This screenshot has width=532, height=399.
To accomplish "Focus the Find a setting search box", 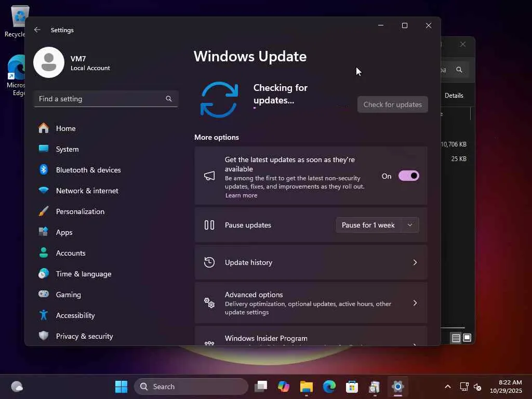I will [106, 99].
